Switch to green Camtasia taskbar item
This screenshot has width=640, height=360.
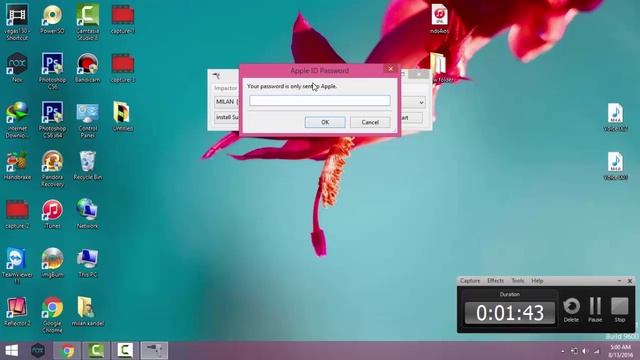[x=96, y=351]
